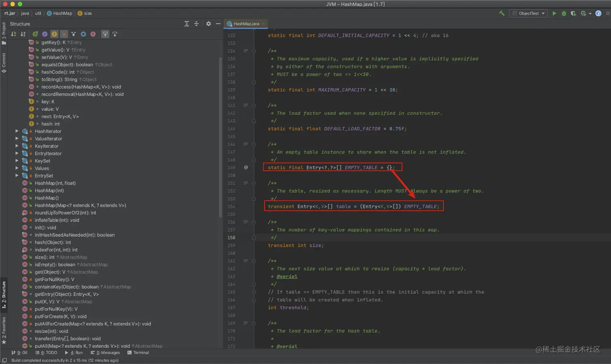Open Structure panel settings gear

pyautogui.click(x=209, y=24)
